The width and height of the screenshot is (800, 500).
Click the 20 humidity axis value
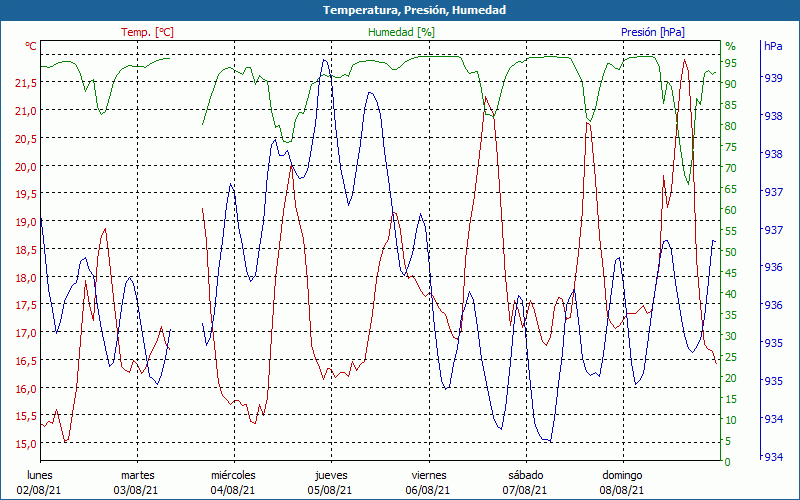coord(731,378)
